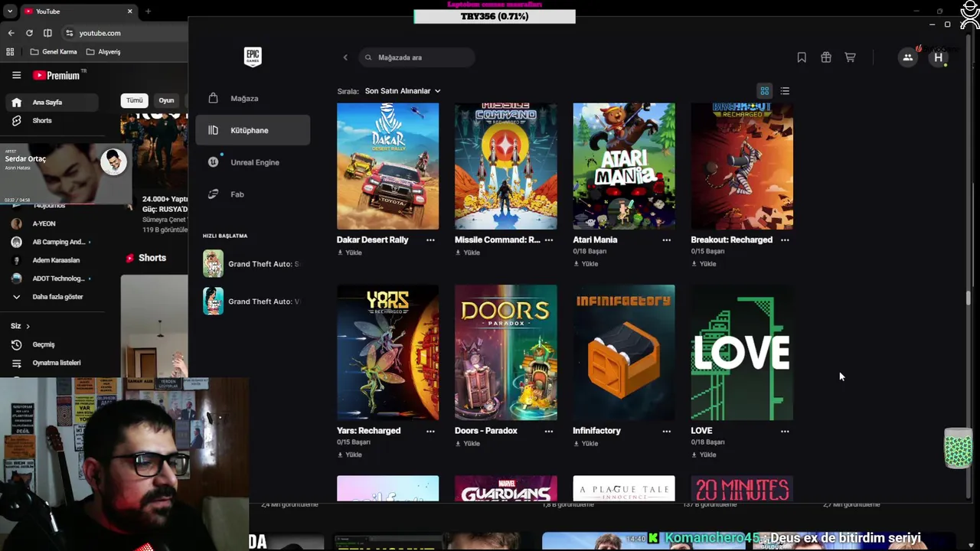The height and width of the screenshot is (551, 980).
Task: Open the Doors - Paradox cover
Action: 506,353
